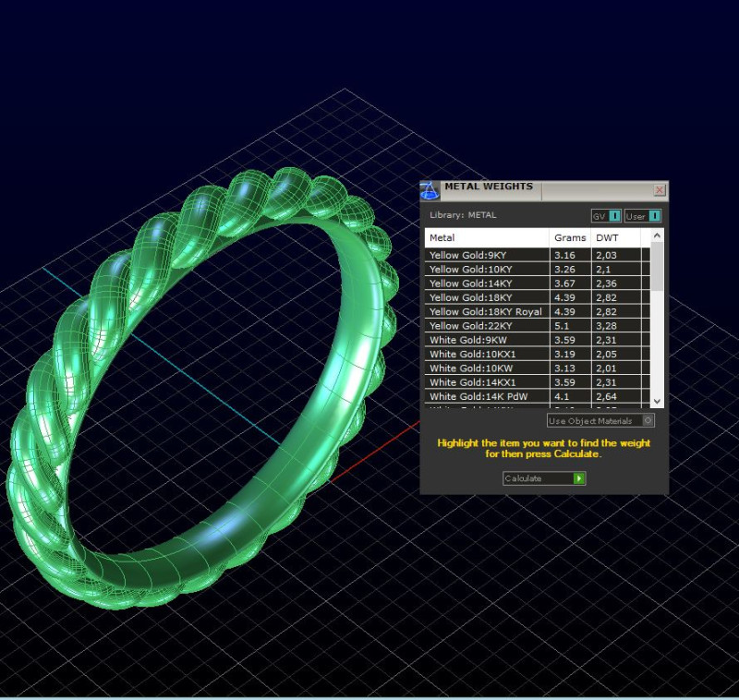Viewport: 739px width, 700px height.
Task: Click the scroll-up arrow above the metals scrollbar
Action: [x=656, y=234]
